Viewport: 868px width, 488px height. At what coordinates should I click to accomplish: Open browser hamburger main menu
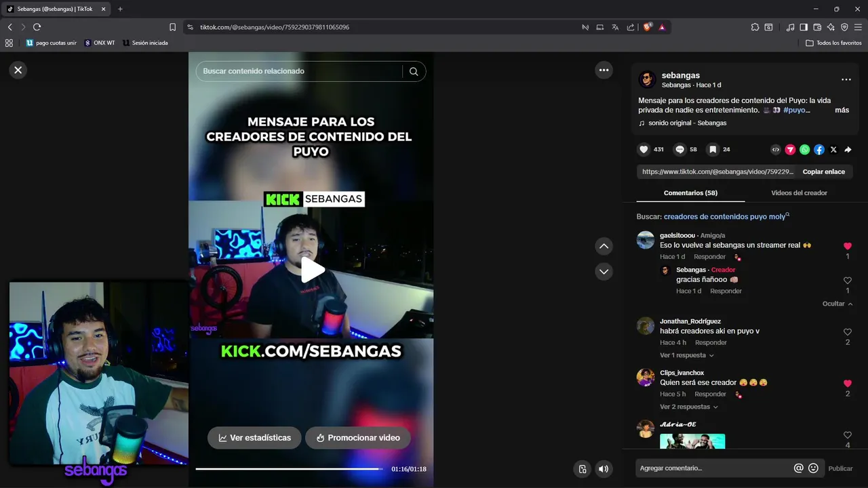pyautogui.click(x=858, y=27)
